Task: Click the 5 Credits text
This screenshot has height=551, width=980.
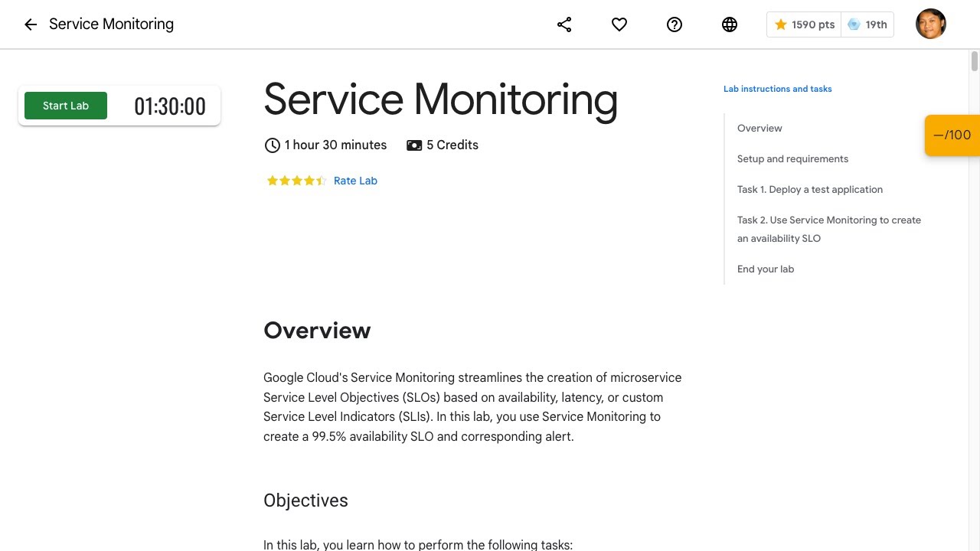Action: click(x=452, y=145)
